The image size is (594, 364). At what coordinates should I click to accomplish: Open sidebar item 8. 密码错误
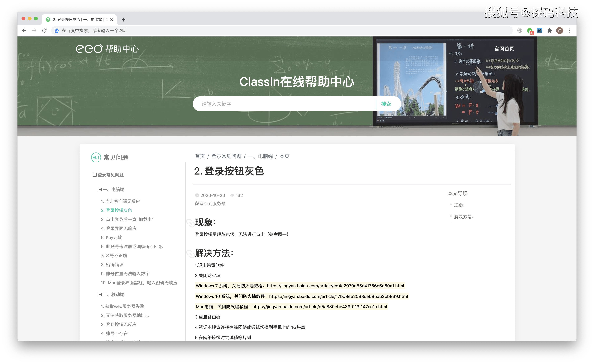click(x=112, y=265)
